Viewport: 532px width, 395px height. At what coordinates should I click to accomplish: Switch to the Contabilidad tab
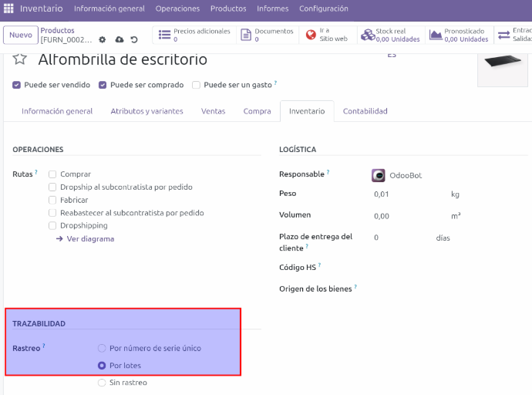[x=365, y=111]
